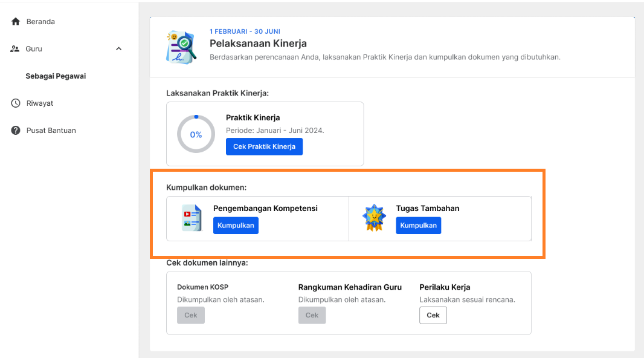This screenshot has height=358, width=644.
Task: Open Pusat Bantuan from the sidebar
Action: (x=51, y=130)
